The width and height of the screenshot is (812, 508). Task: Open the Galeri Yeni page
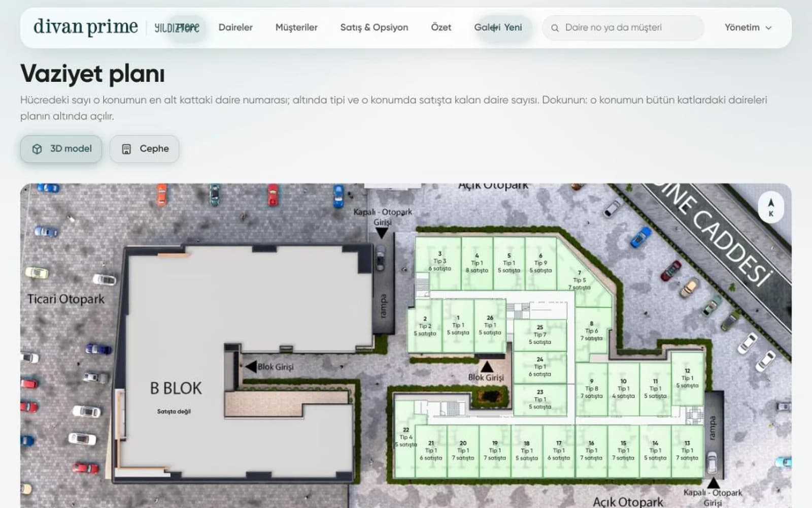click(x=498, y=27)
